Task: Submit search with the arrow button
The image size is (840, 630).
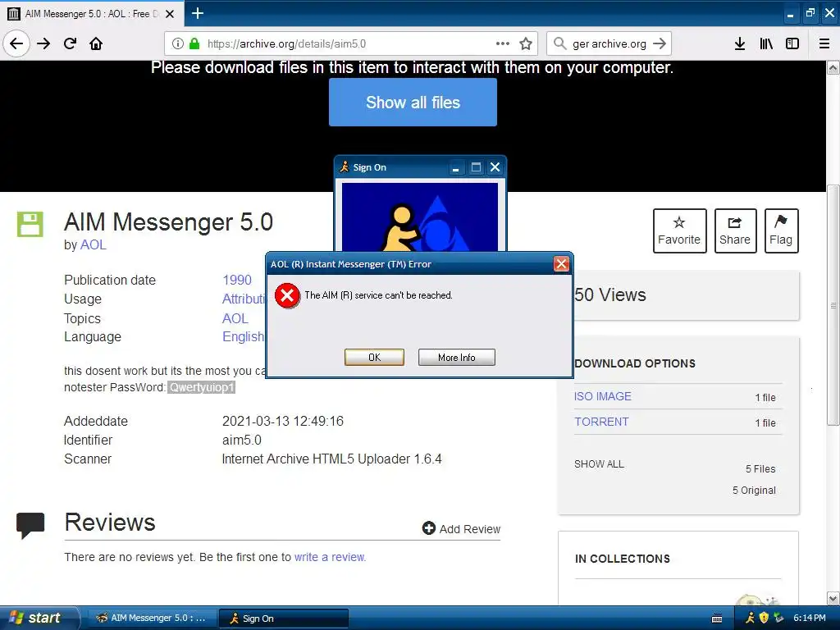Action: click(660, 43)
